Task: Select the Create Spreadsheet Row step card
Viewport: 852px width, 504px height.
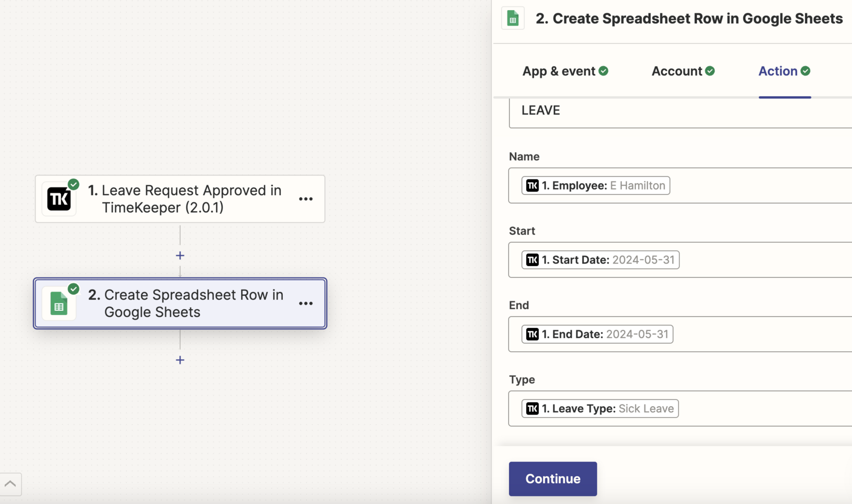Action: tap(180, 303)
